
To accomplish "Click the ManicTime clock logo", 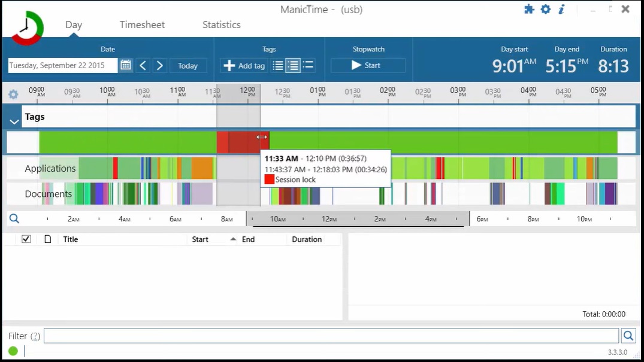I will coord(27,28).
